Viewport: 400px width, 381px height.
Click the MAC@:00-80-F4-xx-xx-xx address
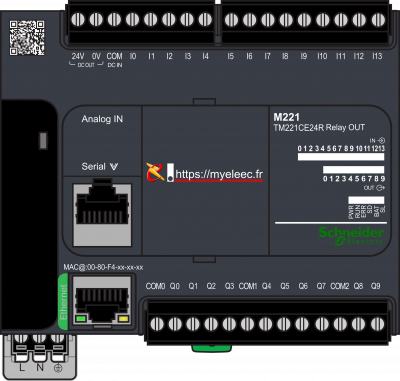(x=103, y=267)
